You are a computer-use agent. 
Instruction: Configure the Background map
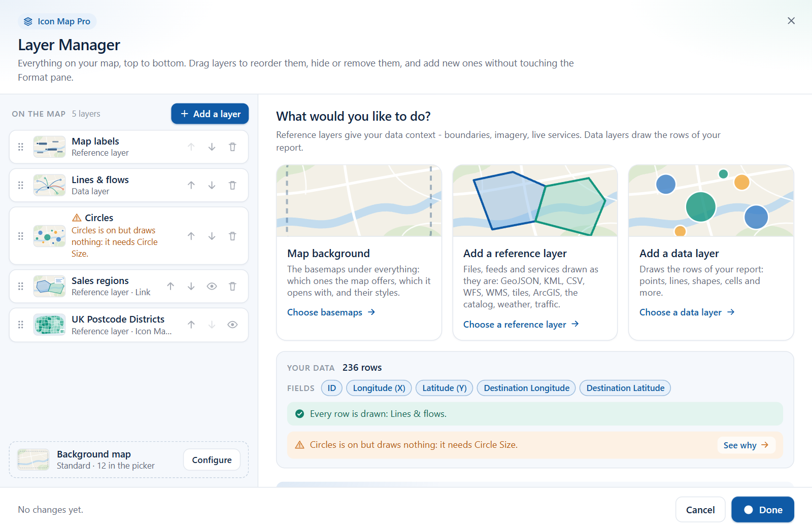click(212, 460)
